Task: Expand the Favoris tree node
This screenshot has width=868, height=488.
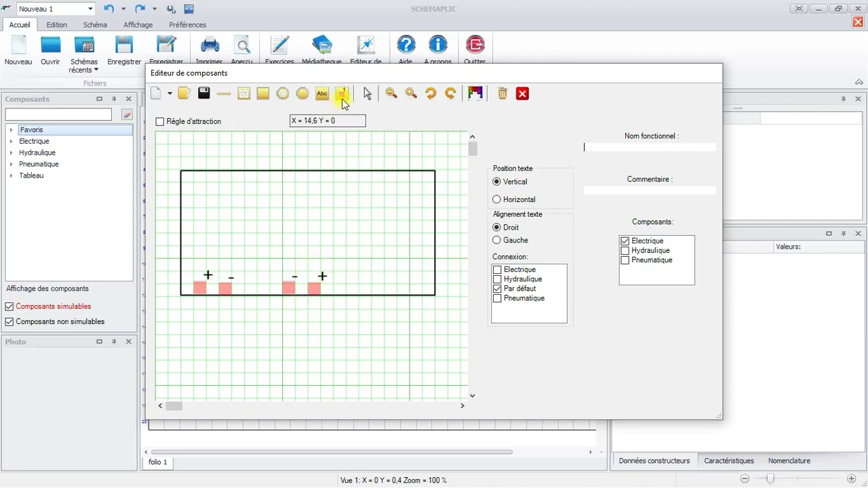Action: tap(11, 130)
